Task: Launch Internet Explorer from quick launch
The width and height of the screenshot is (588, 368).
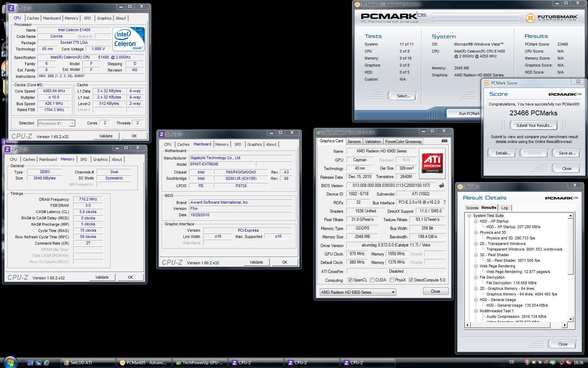Action: pyautogui.click(x=47, y=363)
